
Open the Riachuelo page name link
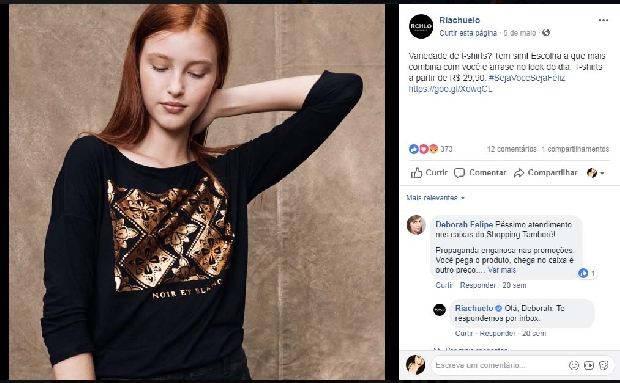(459, 20)
